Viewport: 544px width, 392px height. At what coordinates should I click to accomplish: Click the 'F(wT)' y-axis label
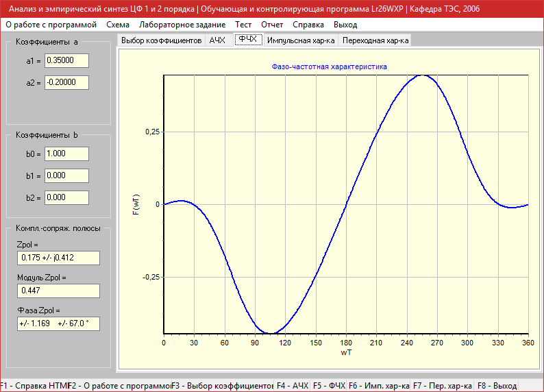point(136,204)
